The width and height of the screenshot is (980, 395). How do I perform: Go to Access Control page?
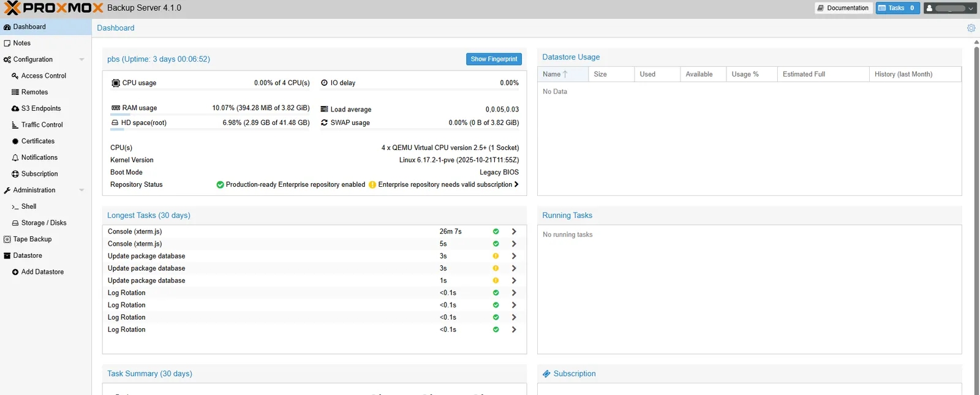point(46,76)
